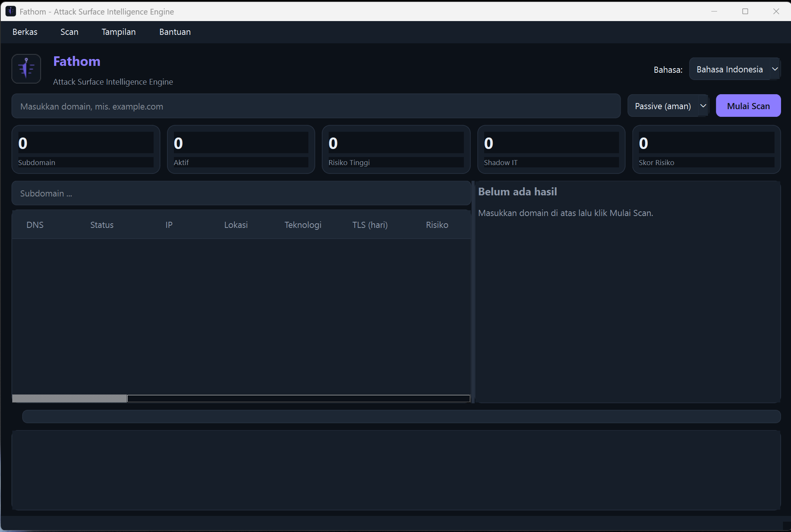791x532 pixels.
Task: Sort table by IP column header
Action: pos(169,225)
